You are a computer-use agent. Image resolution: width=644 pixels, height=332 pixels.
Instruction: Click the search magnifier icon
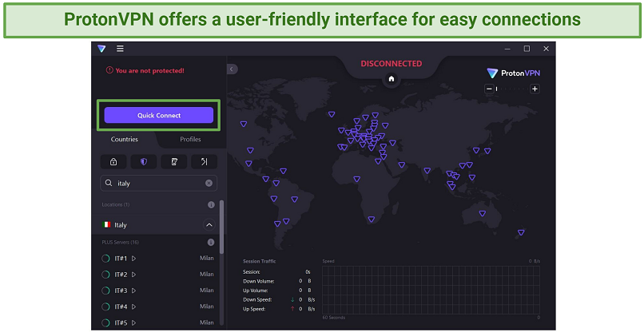pos(109,183)
